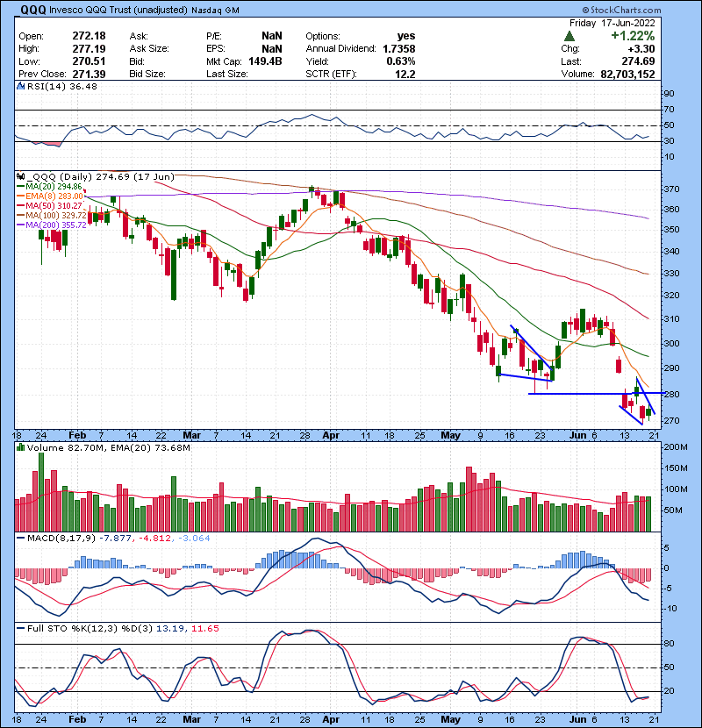Screen dimensions: 702x728
Task: Click "Jun" on the bottom date axis under the stochastic panel
Action: tap(578, 719)
